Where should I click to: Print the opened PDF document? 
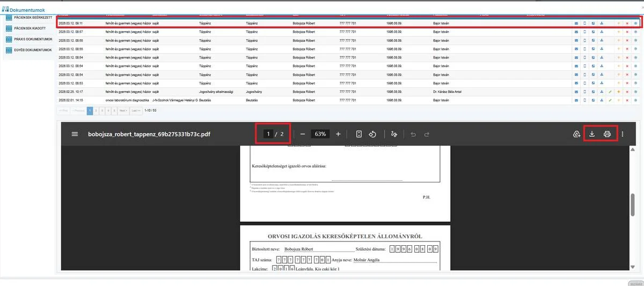[x=608, y=134]
